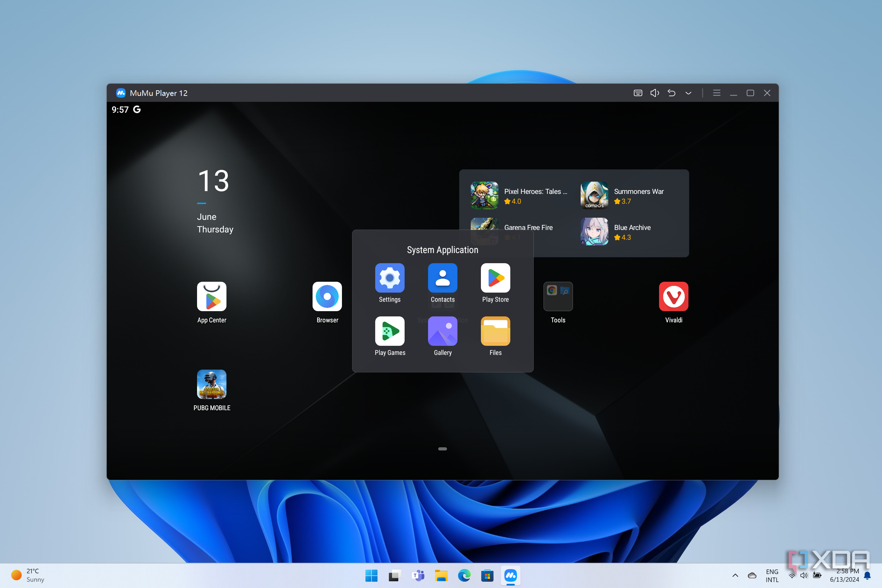
Task: Open Microsoft Teams from taskbar
Action: pyautogui.click(x=418, y=576)
